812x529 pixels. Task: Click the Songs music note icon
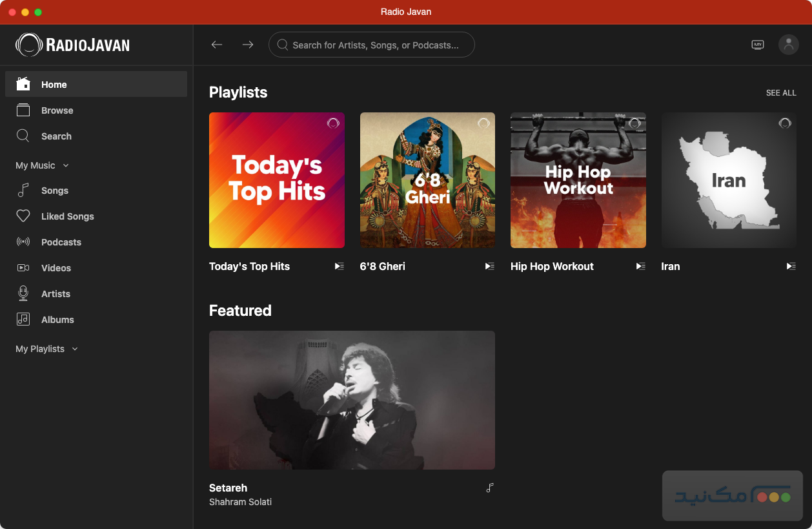tap(23, 190)
